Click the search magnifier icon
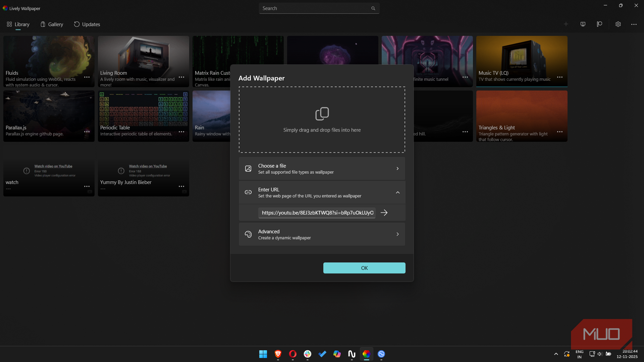Screen dimensions: 644x362 pos(373,8)
